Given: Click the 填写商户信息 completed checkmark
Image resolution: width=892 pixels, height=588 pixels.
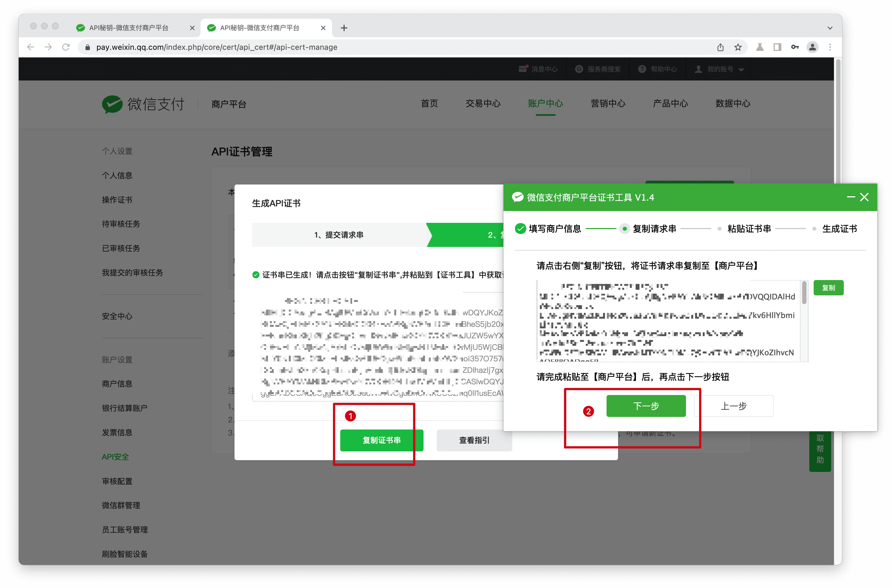Looking at the screenshot, I should 520,228.
